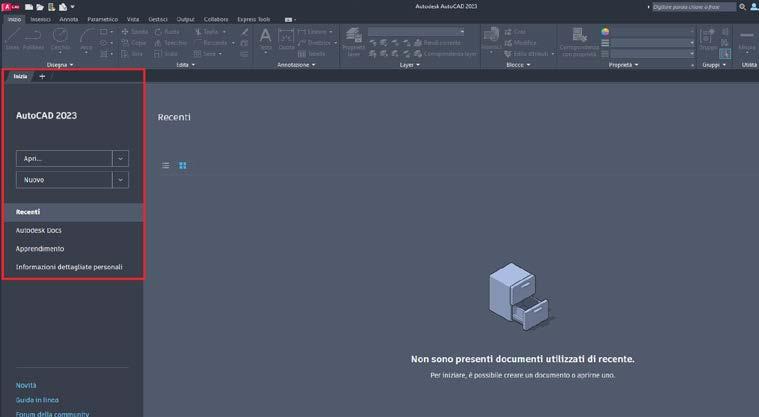Open Autodesk Docs in the sidebar
The height and width of the screenshot is (417, 759).
[39, 231]
